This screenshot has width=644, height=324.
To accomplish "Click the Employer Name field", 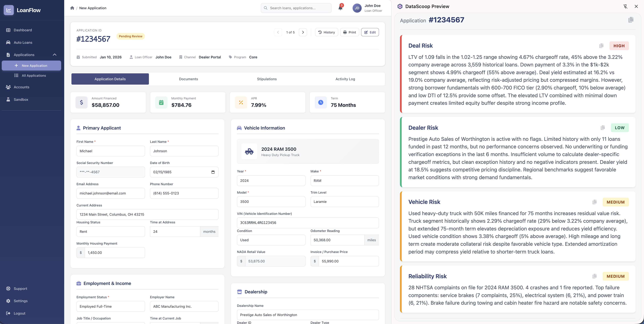I will point(184,307).
